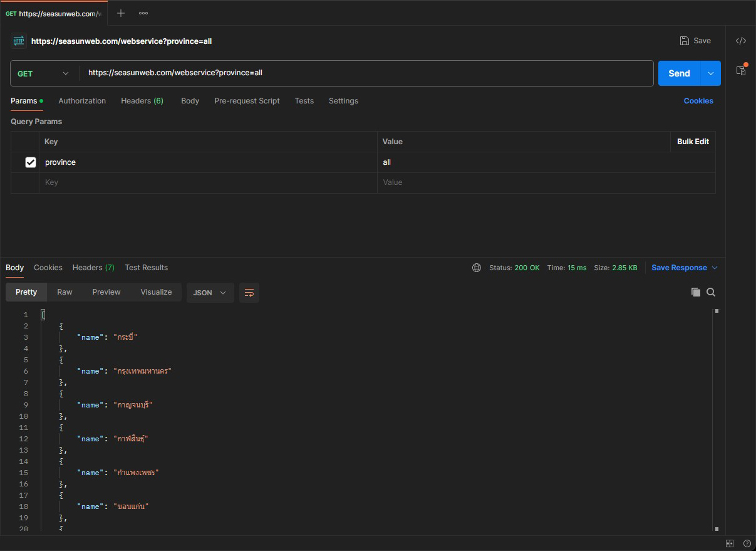Switch to the Params tab
The height and width of the screenshot is (551, 756).
27,101
